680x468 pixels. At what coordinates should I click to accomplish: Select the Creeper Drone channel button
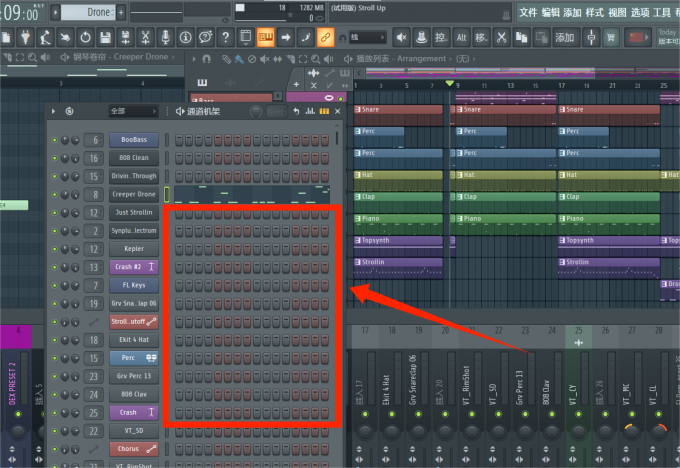click(x=133, y=195)
